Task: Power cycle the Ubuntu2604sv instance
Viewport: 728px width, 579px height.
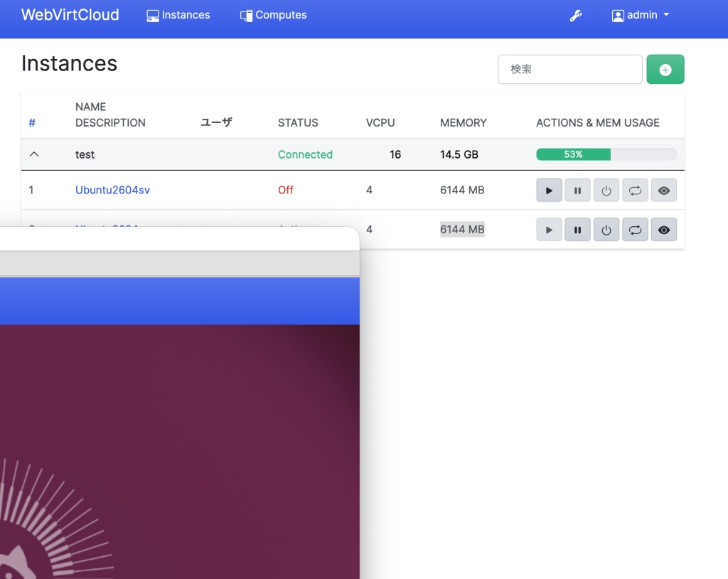Action: pos(635,191)
